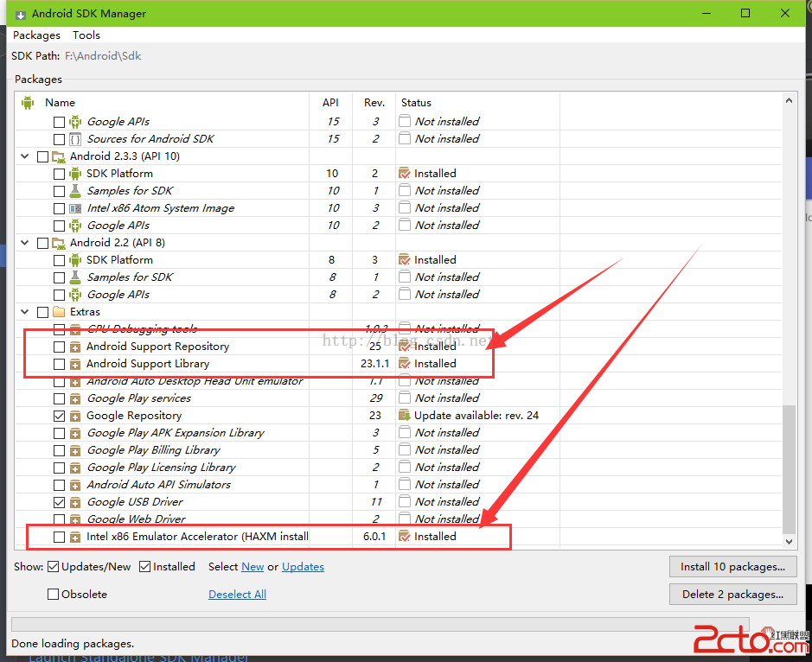Image resolution: width=812 pixels, height=662 pixels.
Task: Click Delete 2 packages button
Action: pyautogui.click(x=732, y=595)
